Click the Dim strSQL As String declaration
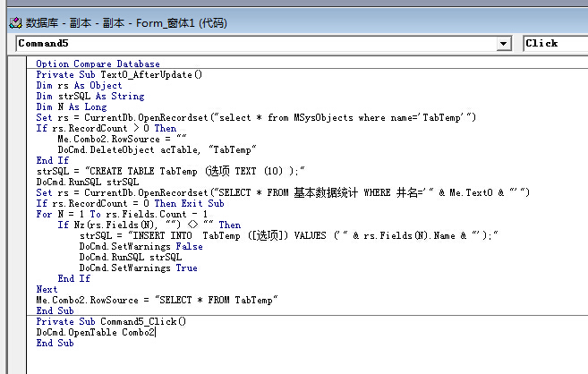 [89, 97]
